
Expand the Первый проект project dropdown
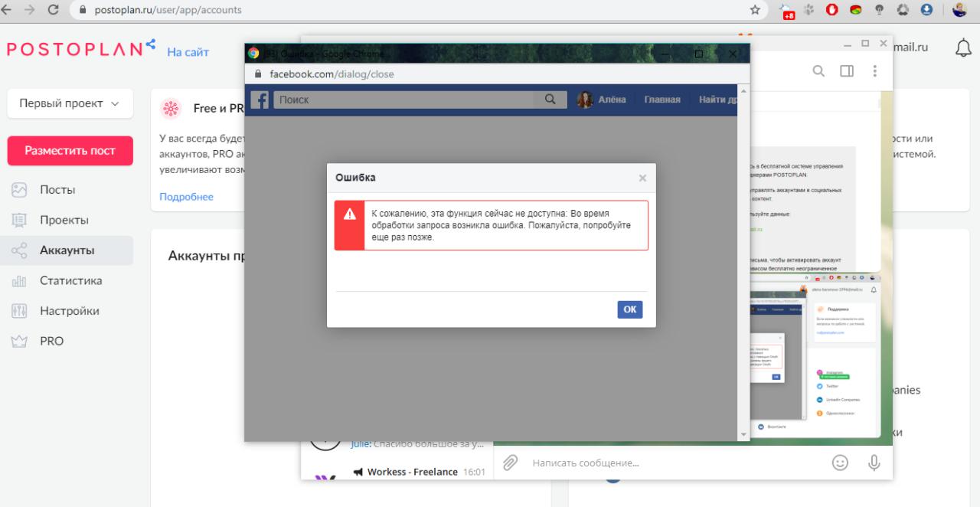[x=70, y=103]
